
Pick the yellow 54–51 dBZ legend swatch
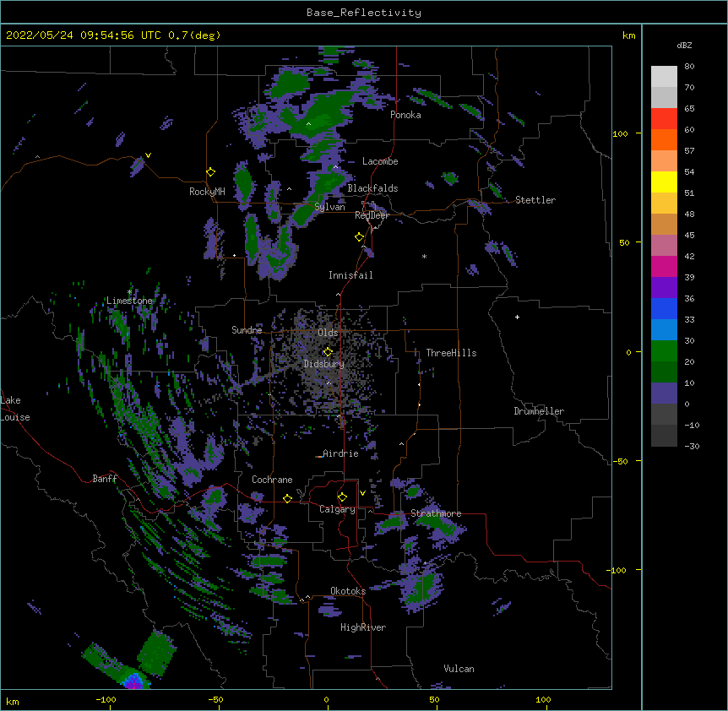pyautogui.click(x=664, y=182)
